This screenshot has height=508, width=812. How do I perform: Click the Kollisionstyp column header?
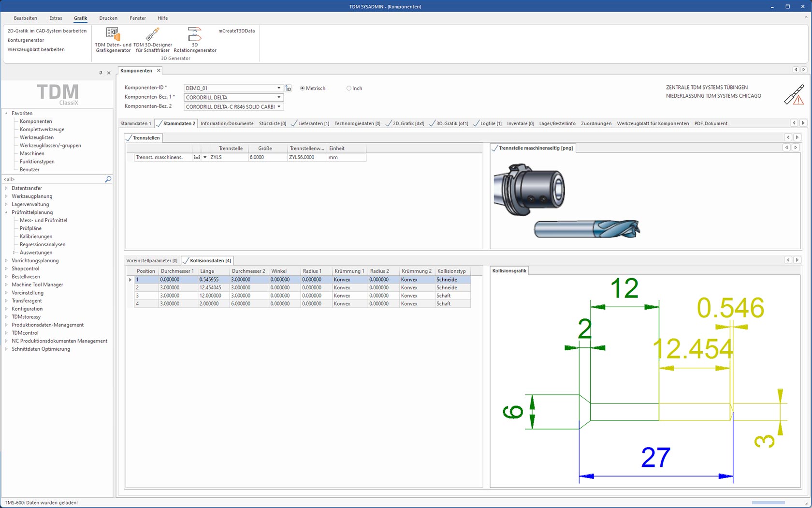(451, 271)
